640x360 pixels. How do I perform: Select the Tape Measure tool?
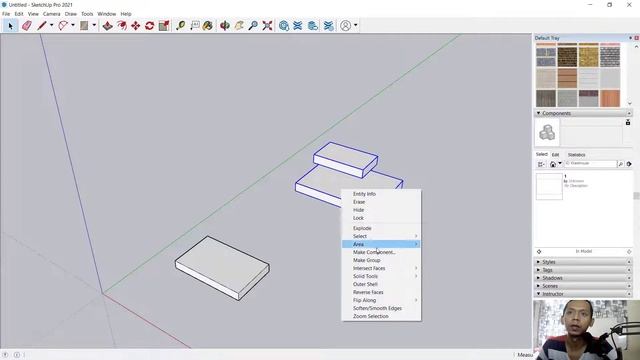[180, 26]
